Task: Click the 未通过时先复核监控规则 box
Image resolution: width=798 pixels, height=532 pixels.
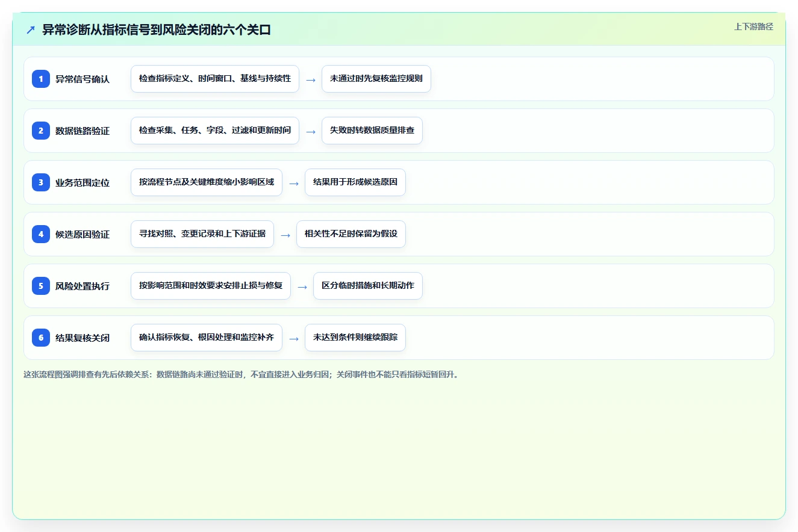Action: tap(376, 79)
